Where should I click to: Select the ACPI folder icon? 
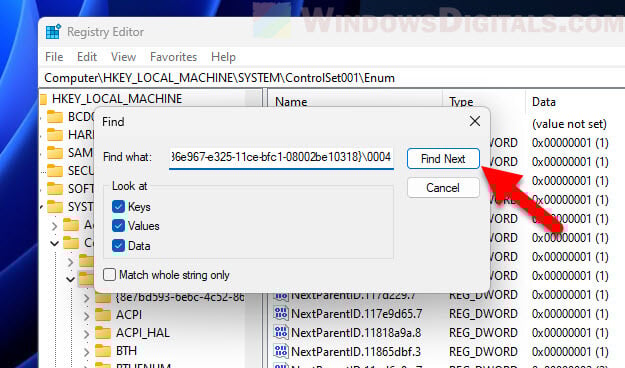[103, 315]
